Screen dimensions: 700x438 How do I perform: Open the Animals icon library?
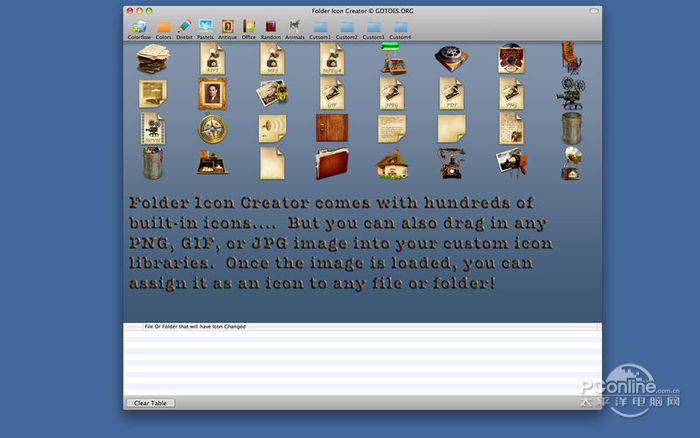(x=295, y=30)
